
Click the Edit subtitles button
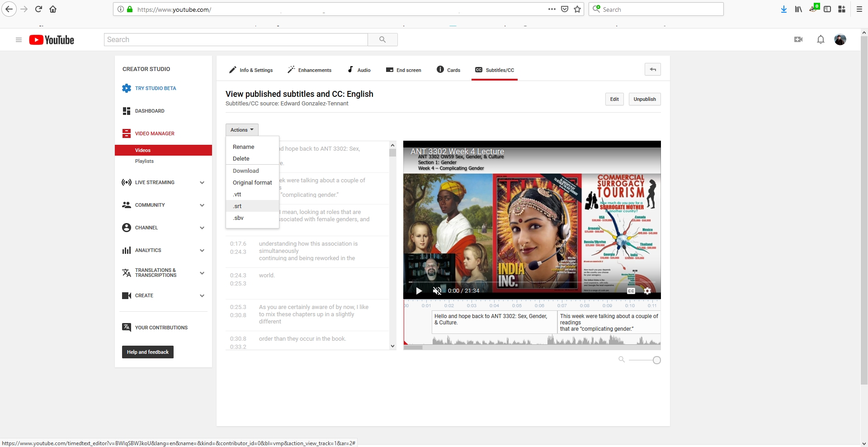614,99
